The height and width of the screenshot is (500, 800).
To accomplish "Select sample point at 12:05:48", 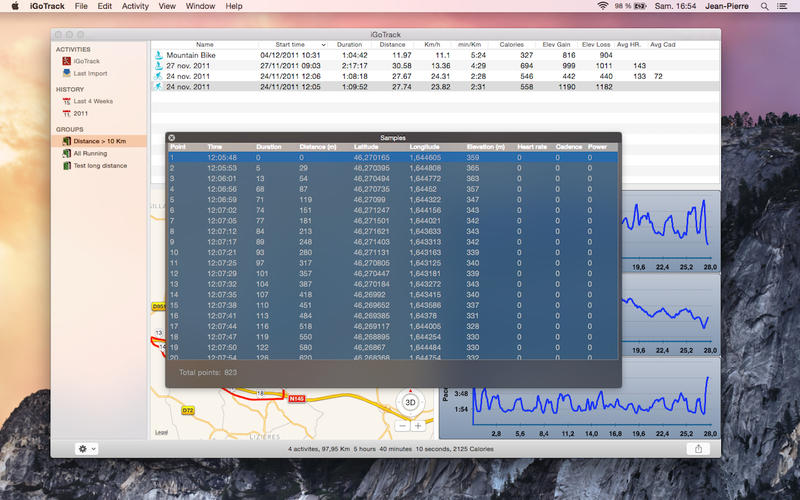I will [393, 158].
